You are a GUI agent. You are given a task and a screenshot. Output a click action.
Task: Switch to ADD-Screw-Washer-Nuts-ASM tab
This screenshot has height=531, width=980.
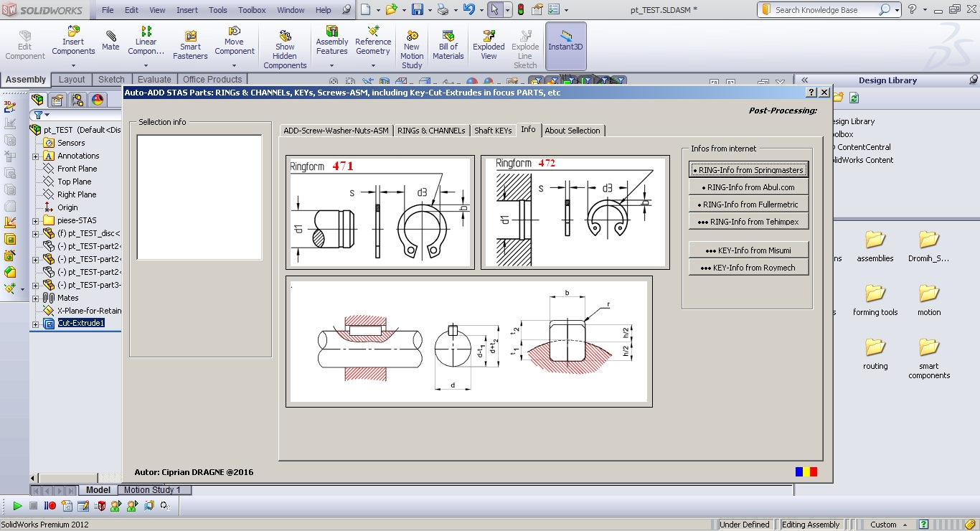tap(336, 131)
